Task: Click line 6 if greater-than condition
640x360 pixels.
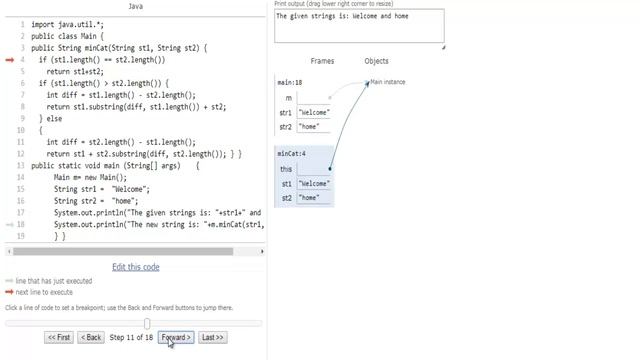Action: (104, 83)
